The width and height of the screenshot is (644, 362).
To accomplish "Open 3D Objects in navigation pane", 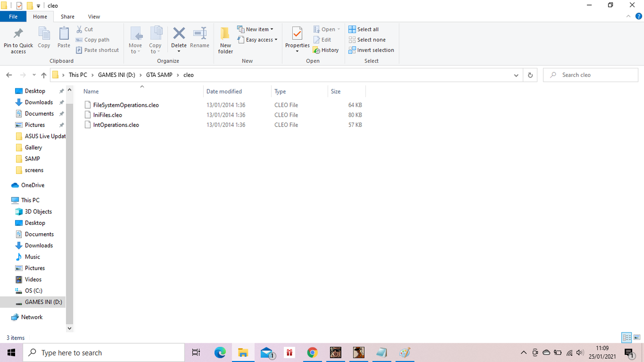I will (33, 212).
